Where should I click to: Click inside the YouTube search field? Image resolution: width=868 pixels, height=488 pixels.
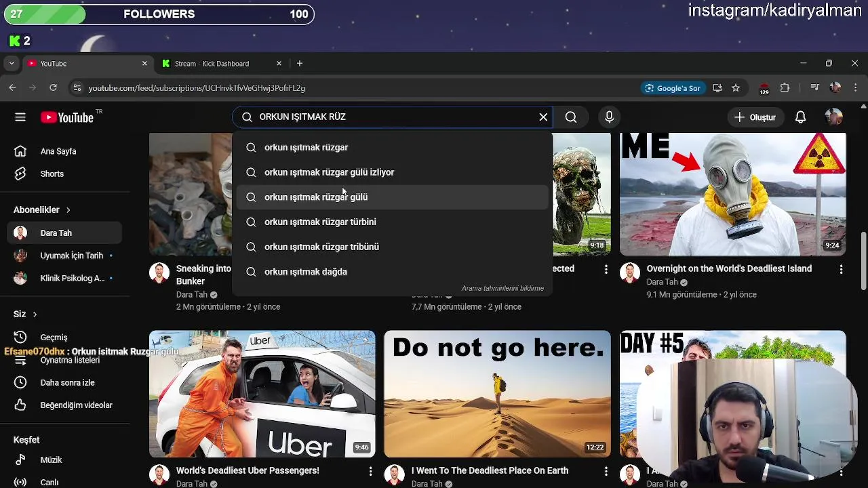point(393,117)
